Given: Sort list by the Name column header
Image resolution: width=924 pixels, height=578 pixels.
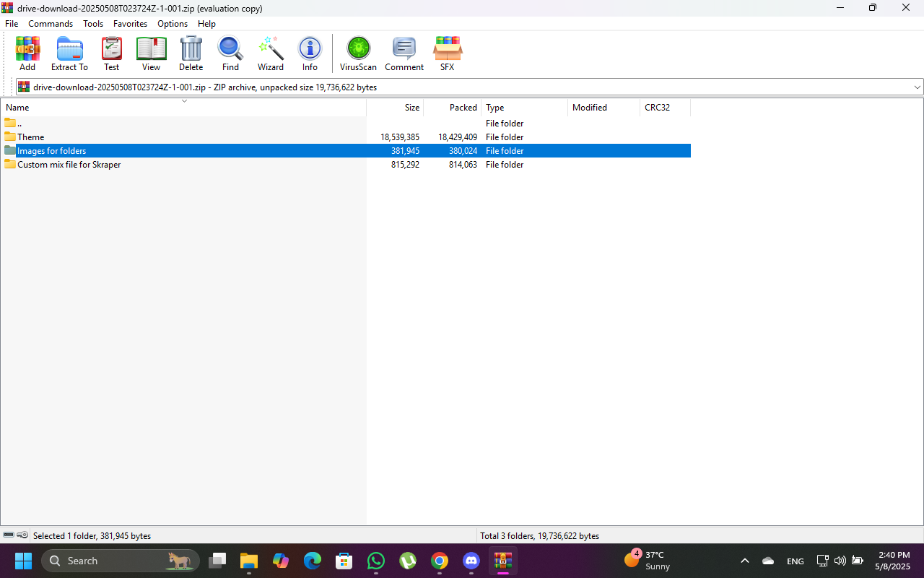Looking at the screenshot, I should point(183,108).
